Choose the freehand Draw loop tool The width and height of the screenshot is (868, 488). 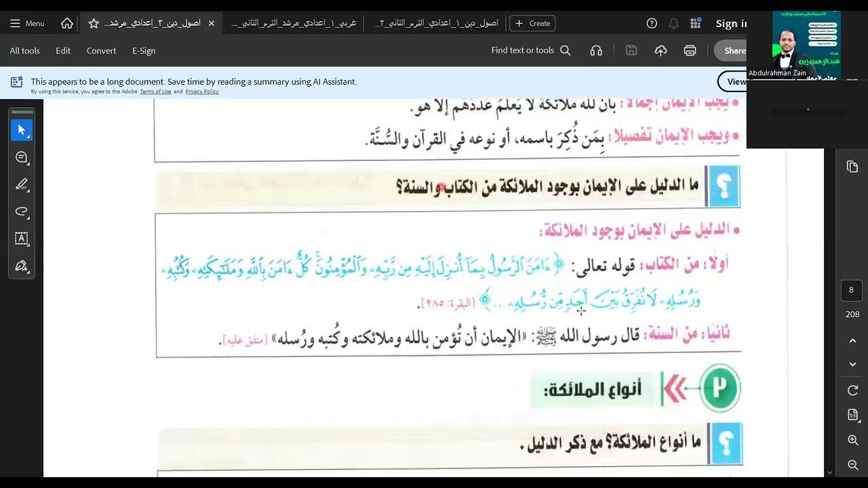tap(22, 211)
